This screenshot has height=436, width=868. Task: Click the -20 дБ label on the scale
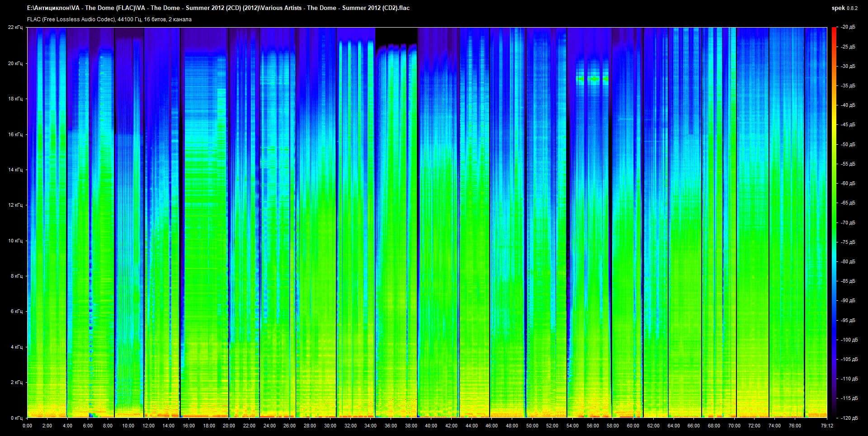point(848,27)
